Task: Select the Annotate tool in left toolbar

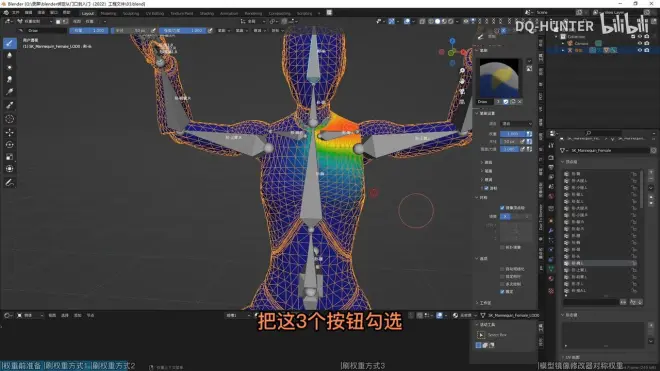Action: point(9,182)
